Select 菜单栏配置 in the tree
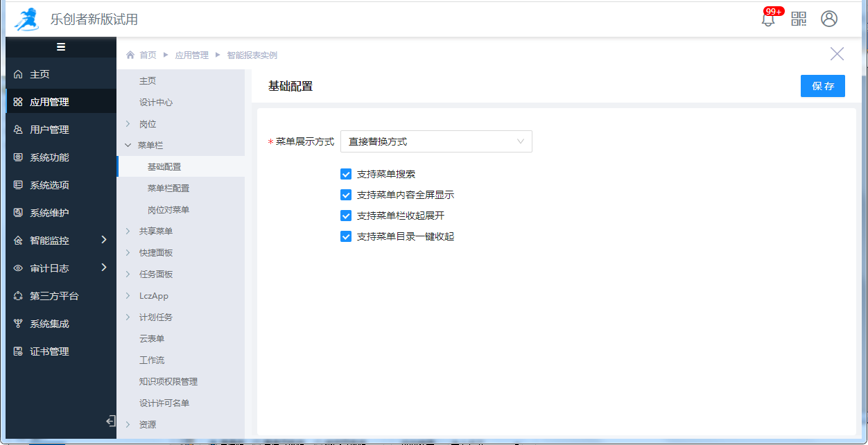 pyautogui.click(x=168, y=189)
